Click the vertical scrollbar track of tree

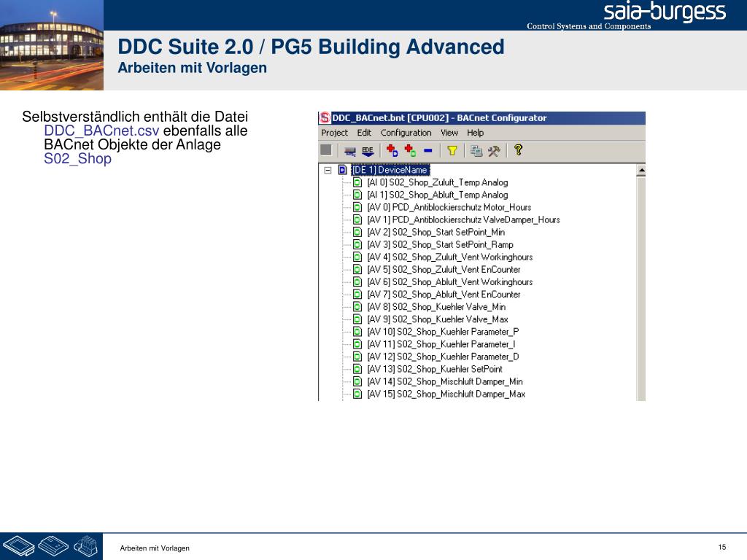641,289
